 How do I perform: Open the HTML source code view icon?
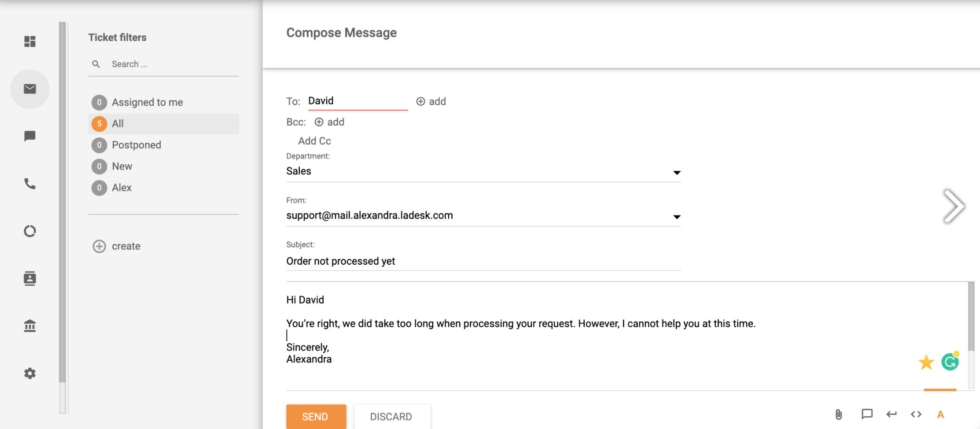coord(916,414)
